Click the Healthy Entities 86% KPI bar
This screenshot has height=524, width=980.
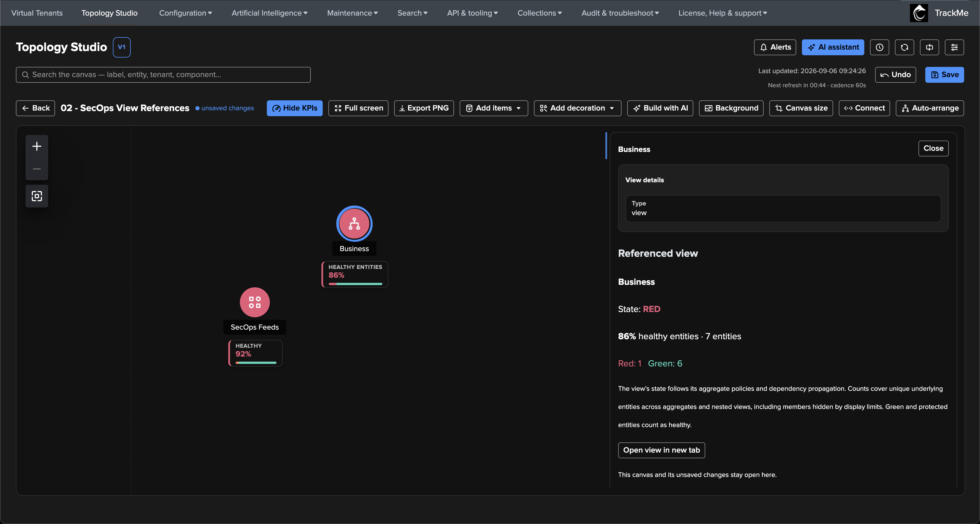click(355, 284)
